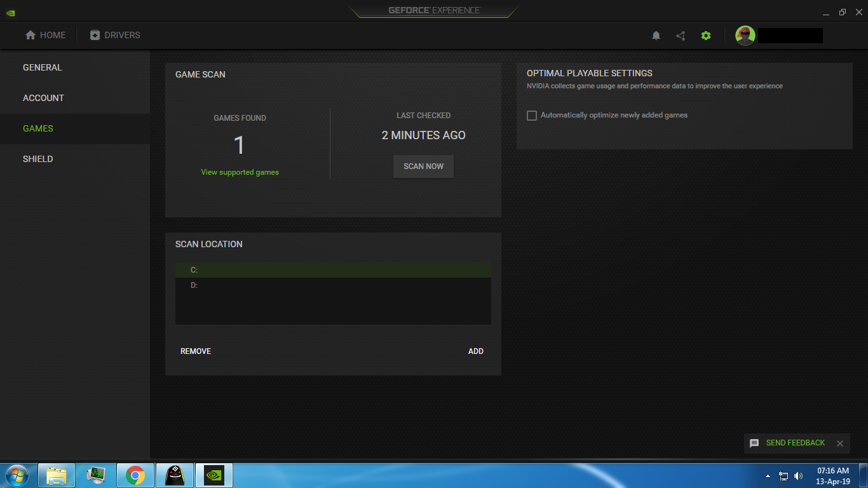Click the user profile avatar
This screenshot has height=488, width=868.
(745, 35)
